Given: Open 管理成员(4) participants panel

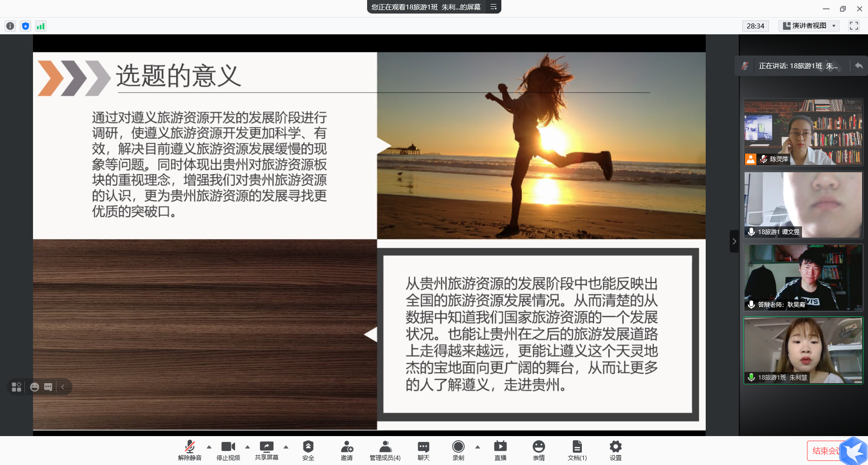Looking at the screenshot, I should [385, 447].
